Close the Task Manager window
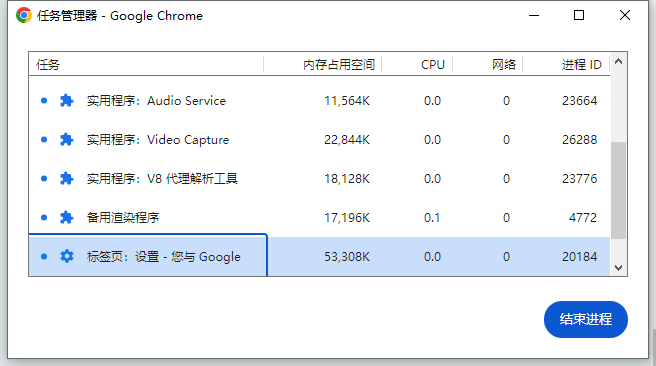Image resolution: width=656 pixels, height=366 pixels. (625, 15)
